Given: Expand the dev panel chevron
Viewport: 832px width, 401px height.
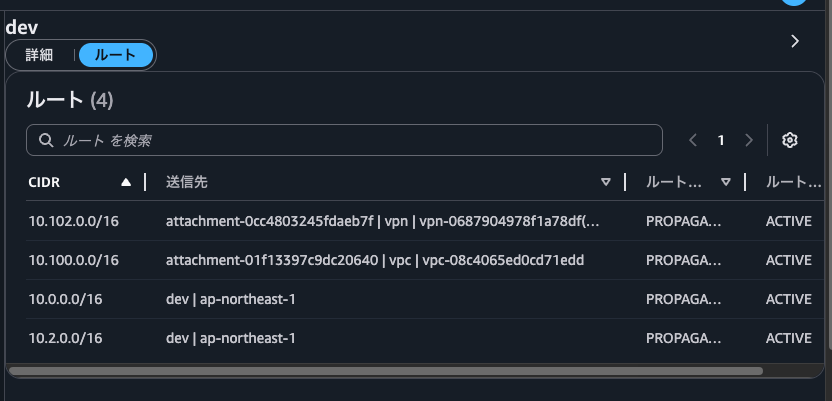Looking at the screenshot, I should 795,41.
